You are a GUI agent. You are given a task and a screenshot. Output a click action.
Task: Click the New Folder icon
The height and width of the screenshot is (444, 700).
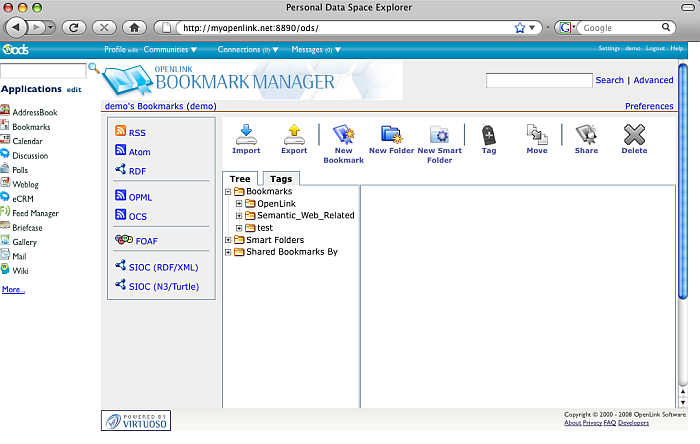(391, 137)
